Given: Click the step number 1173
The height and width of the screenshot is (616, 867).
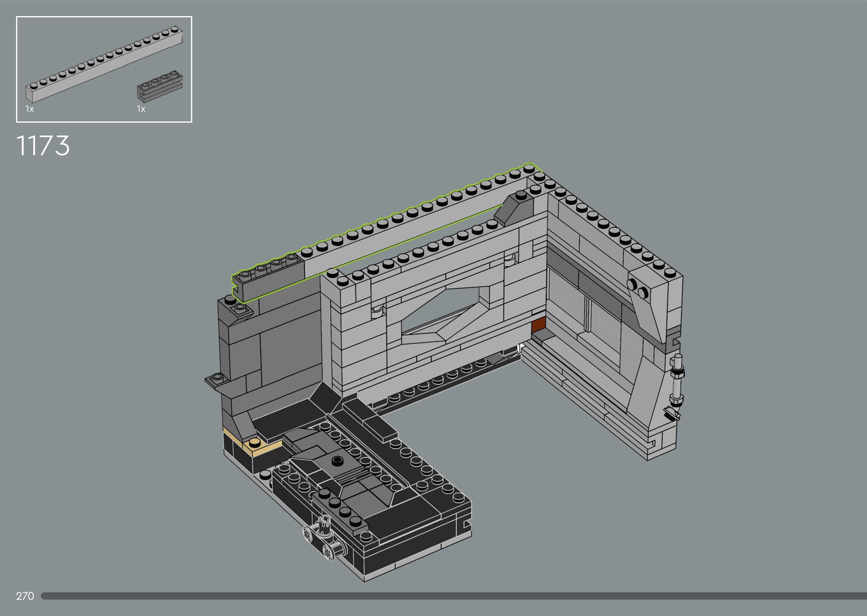Looking at the screenshot, I should (x=43, y=146).
